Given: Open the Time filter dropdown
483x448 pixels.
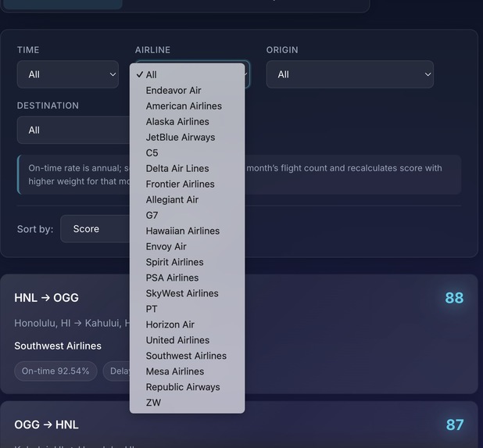Looking at the screenshot, I should 68,74.
